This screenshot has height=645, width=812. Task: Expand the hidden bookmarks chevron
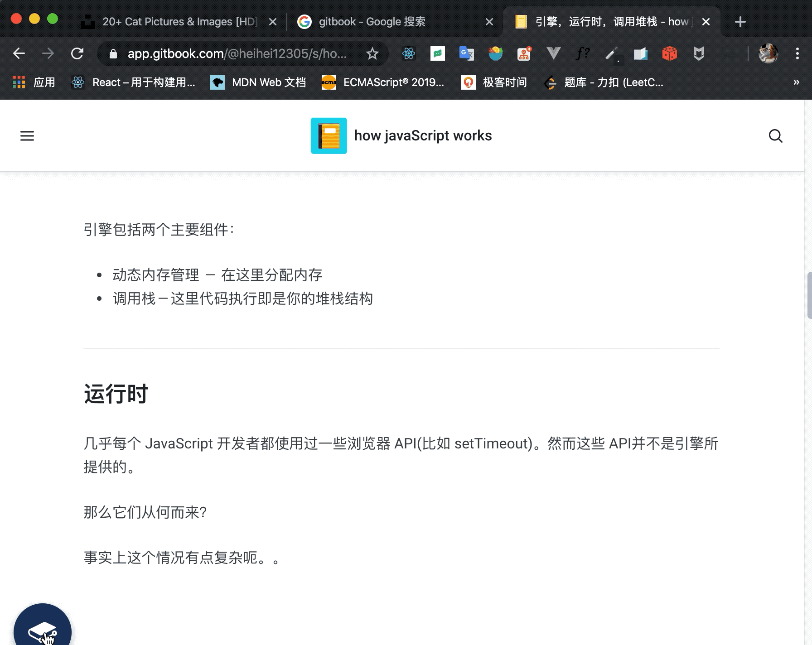[x=796, y=82]
